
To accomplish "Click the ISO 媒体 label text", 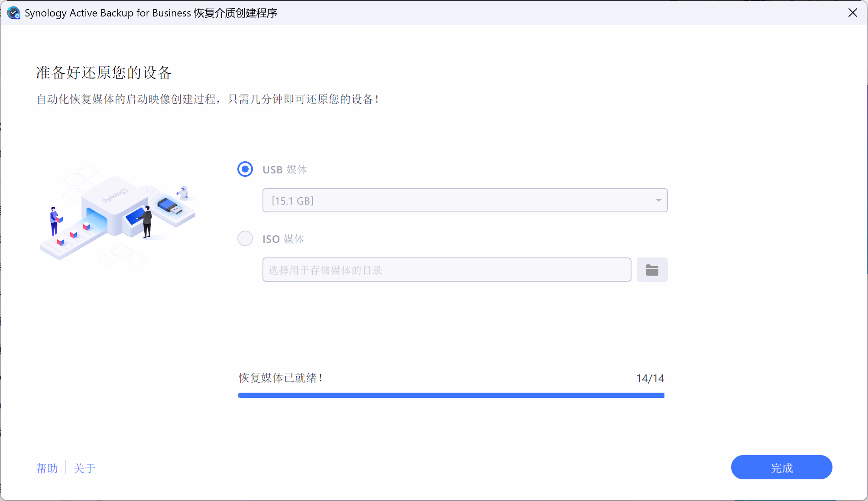I will coord(283,239).
